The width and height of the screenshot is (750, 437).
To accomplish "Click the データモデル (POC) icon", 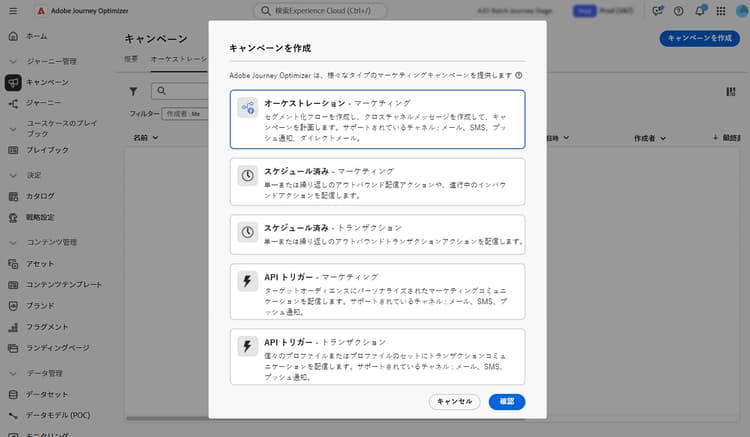I will (13, 415).
